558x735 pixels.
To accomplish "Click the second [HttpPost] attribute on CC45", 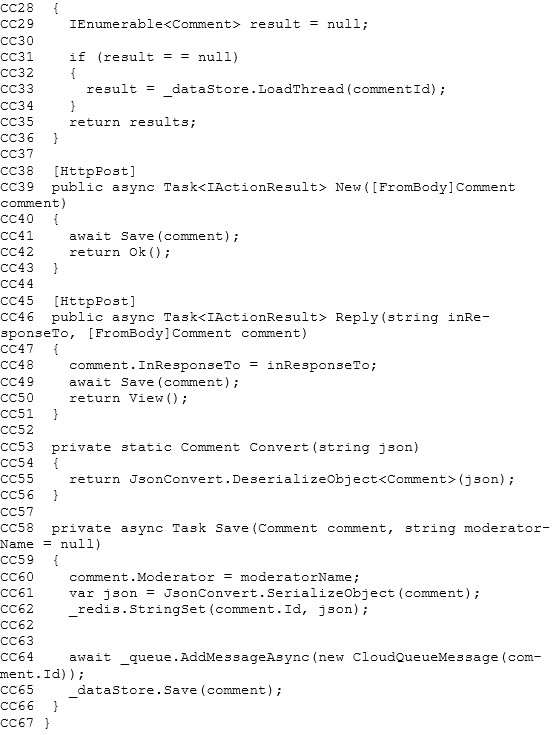I will [94, 301].
